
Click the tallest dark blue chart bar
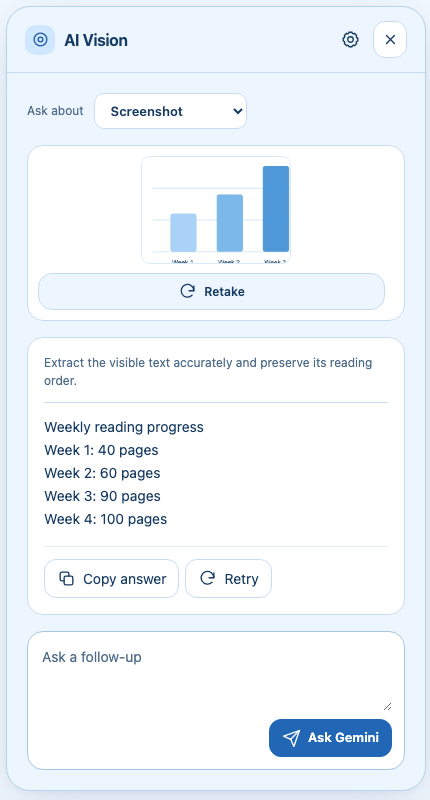tap(276, 209)
